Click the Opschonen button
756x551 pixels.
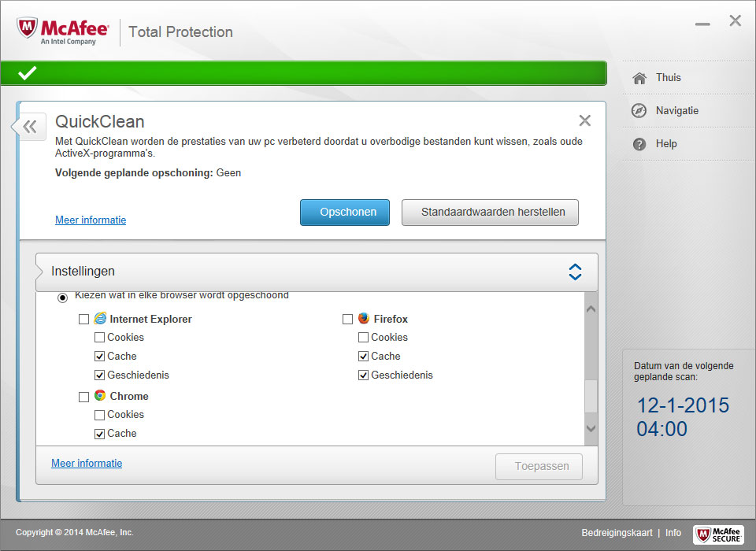click(x=345, y=212)
